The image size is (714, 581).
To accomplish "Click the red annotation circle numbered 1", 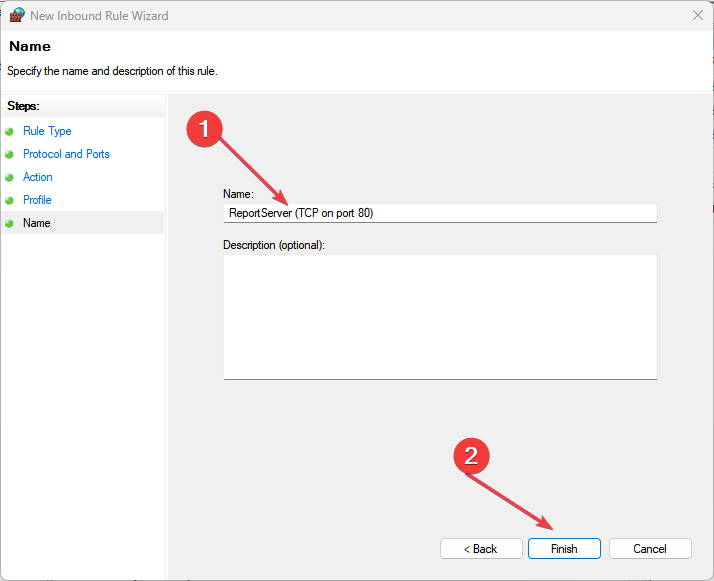I will click(x=205, y=128).
